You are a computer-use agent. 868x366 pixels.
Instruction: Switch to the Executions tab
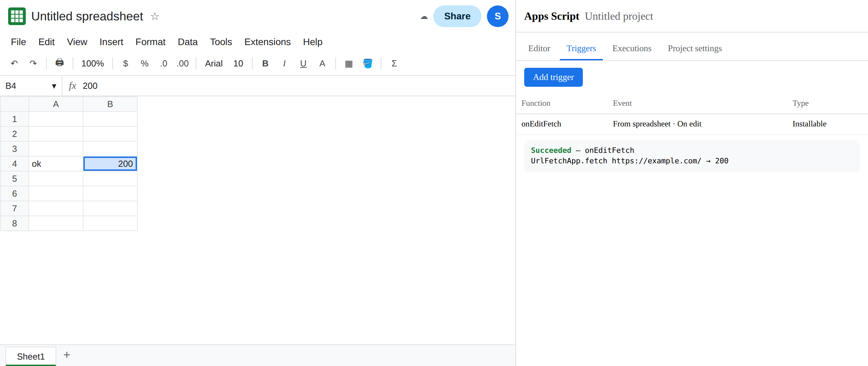632,48
